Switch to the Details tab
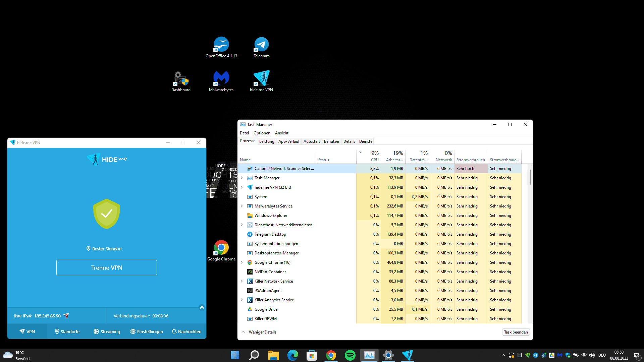Viewport: 644px width, 362px height. [349, 141]
